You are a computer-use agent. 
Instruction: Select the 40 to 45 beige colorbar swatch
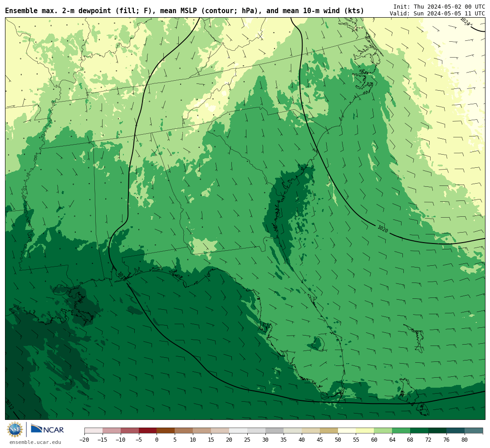tap(311, 431)
